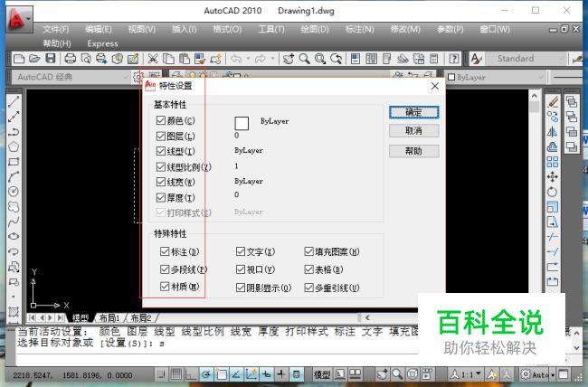Click the Zoom Window icon
This screenshot has width=588, height=387.
[320, 59]
